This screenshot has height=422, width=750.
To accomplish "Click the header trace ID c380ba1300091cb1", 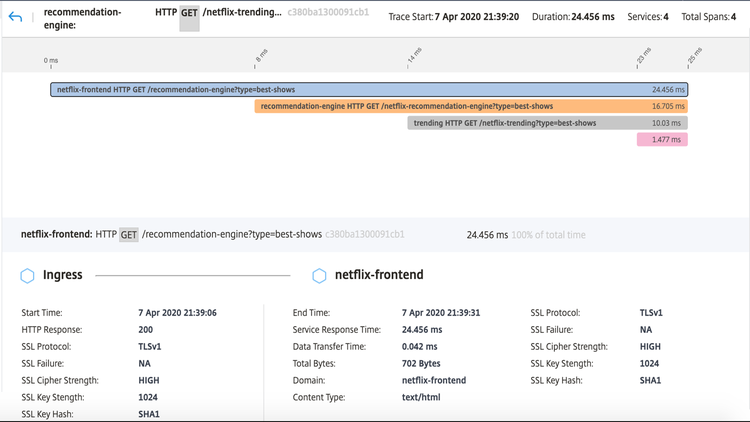I will 328,12.
